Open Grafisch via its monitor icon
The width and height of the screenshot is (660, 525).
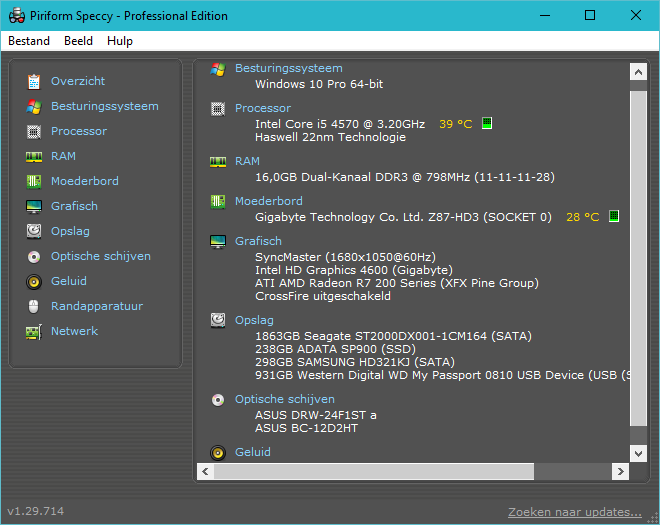click(x=34, y=206)
